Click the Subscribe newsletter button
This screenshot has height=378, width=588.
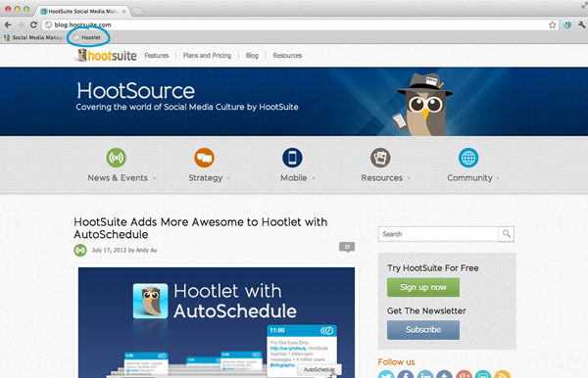tap(423, 330)
